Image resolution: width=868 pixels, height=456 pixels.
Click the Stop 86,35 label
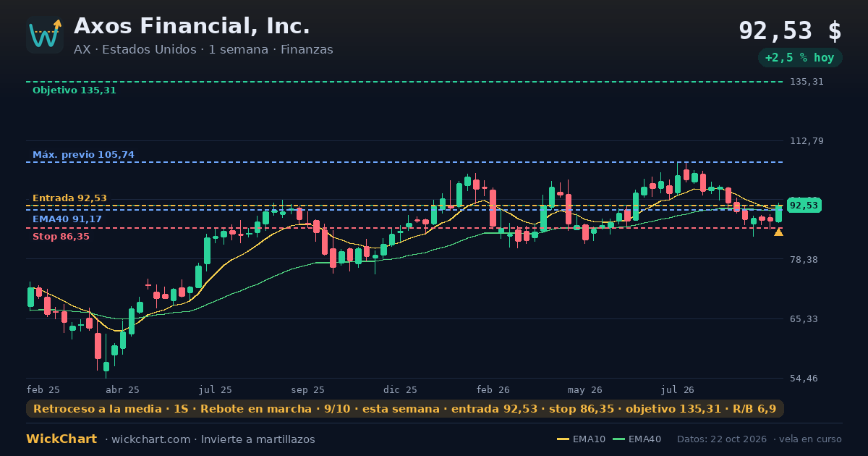click(x=61, y=237)
